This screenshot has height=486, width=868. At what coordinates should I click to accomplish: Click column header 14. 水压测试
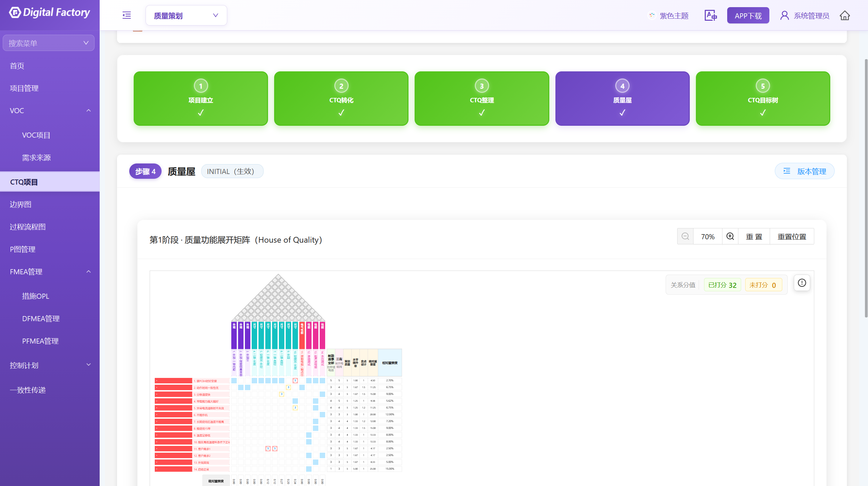tap(322, 363)
